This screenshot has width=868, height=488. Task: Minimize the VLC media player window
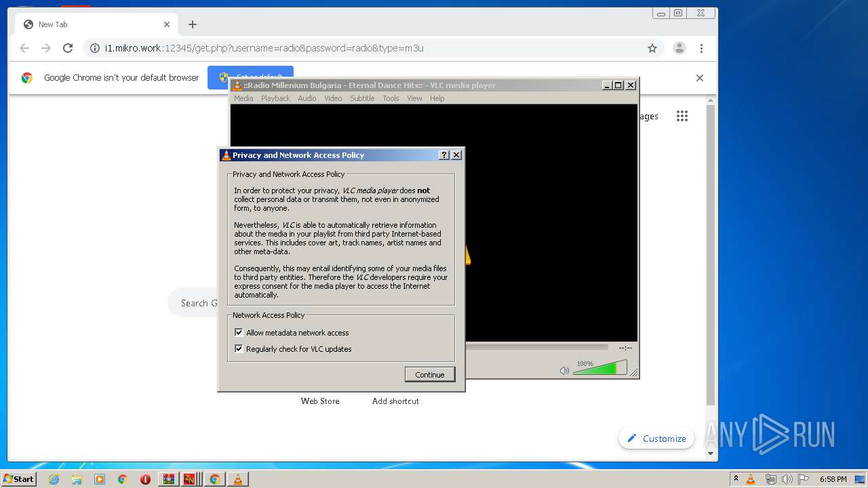(x=607, y=85)
